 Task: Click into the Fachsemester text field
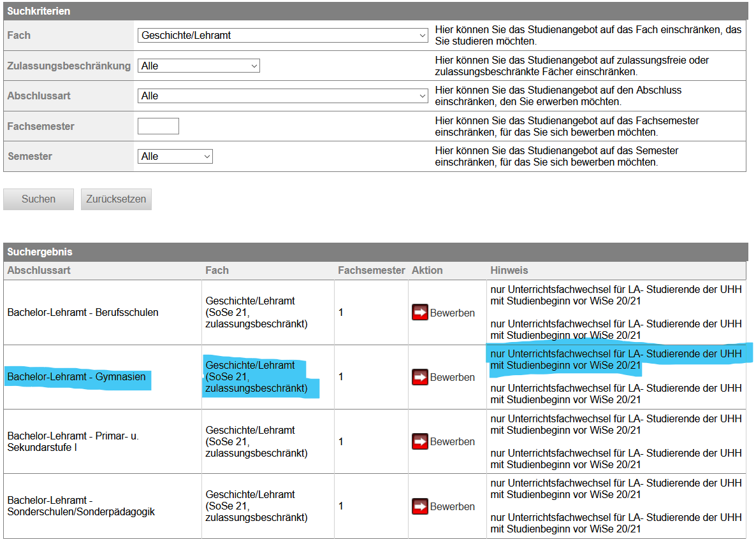[158, 126]
